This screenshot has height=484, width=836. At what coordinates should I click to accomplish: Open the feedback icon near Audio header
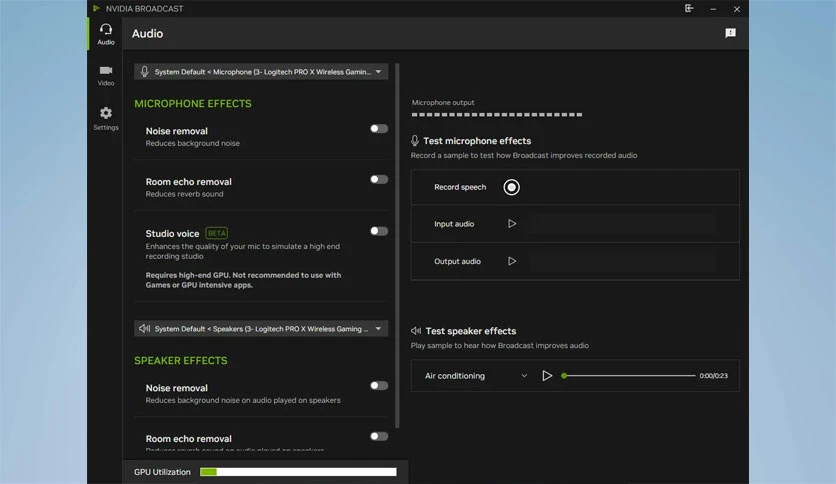(730, 33)
